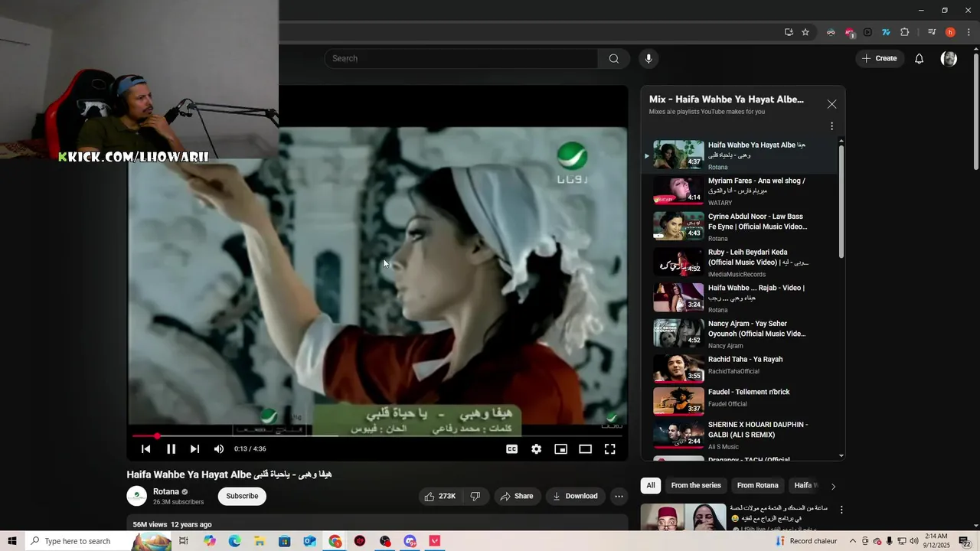
Task: Select the 'From the series' chip
Action: pyautogui.click(x=696, y=485)
